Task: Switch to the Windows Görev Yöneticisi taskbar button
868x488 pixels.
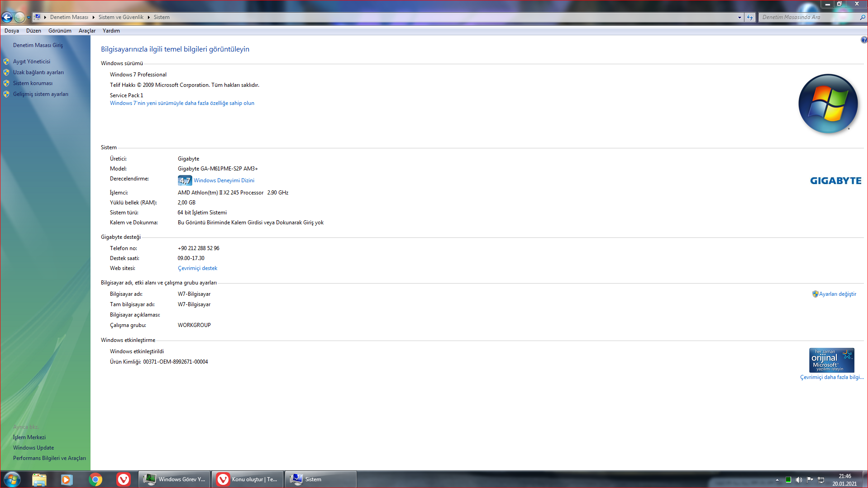Action: [174, 479]
